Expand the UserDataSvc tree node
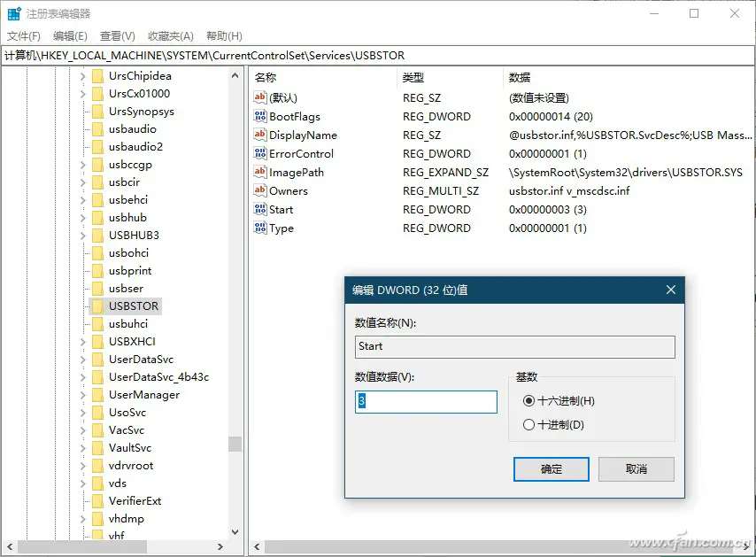This screenshot has height=557, width=756. click(82, 360)
